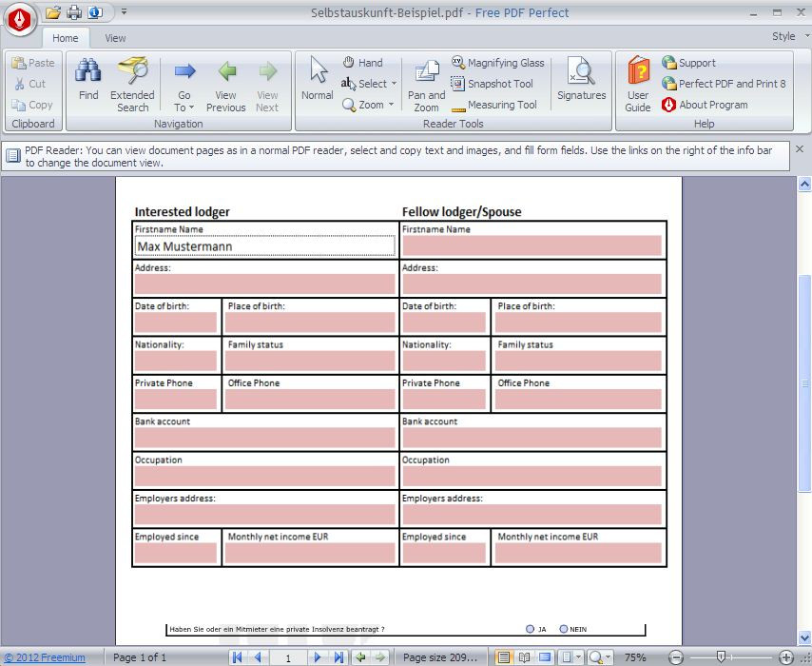
Task: Select the Normal pointer tool
Action: tap(318, 79)
